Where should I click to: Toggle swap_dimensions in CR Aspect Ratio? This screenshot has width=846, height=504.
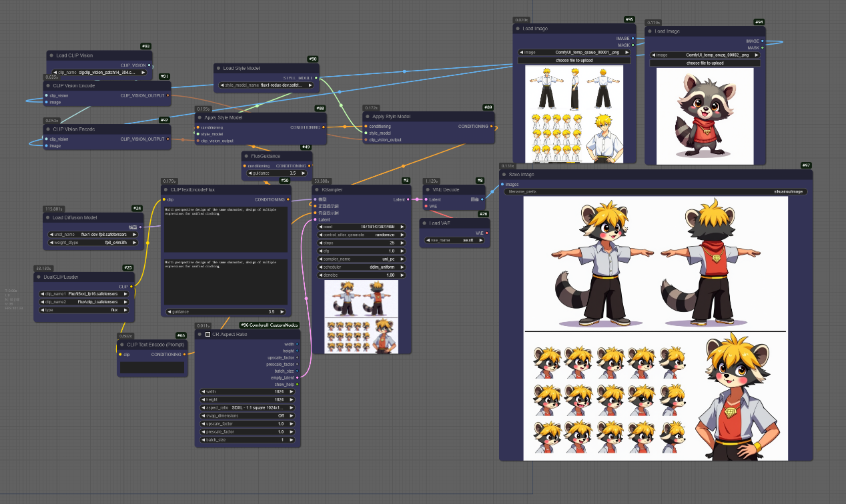click(x=248, y=415)
